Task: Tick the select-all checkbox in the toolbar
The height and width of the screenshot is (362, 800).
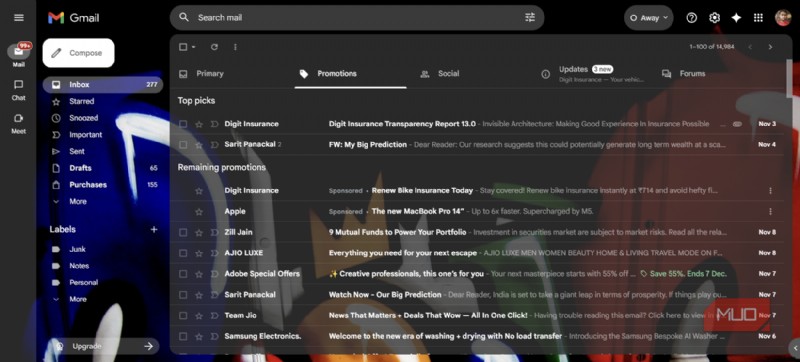Action: [x=183, y=47]
